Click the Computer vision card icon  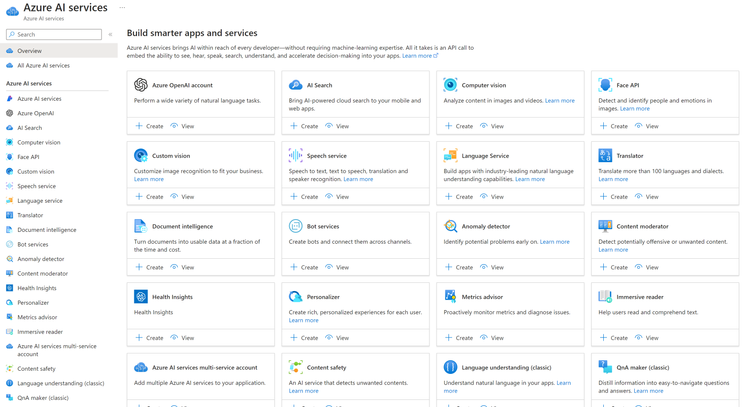450,85
